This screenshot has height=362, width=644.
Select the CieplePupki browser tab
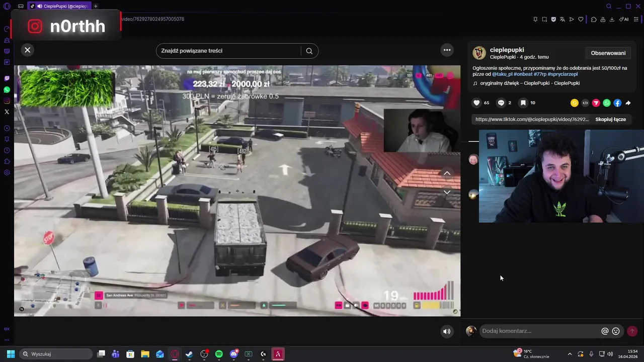58,6
